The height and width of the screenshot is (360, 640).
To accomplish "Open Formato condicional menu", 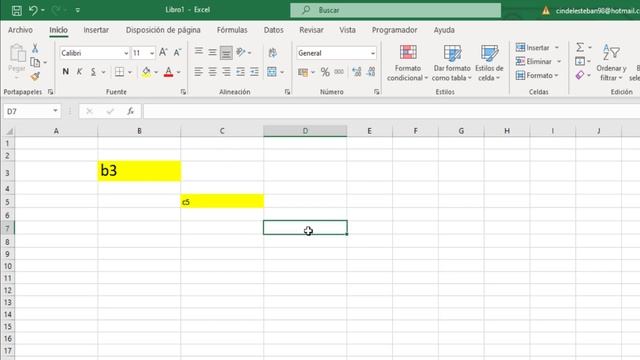I will (408, 63).
